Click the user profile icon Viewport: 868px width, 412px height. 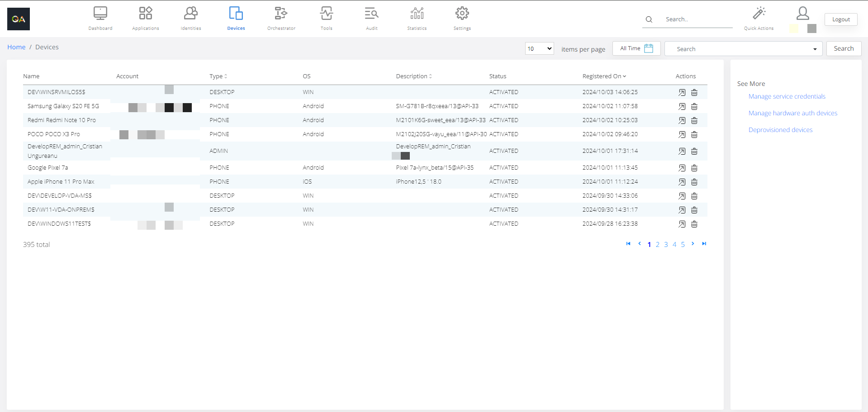[x=802, y=14]
